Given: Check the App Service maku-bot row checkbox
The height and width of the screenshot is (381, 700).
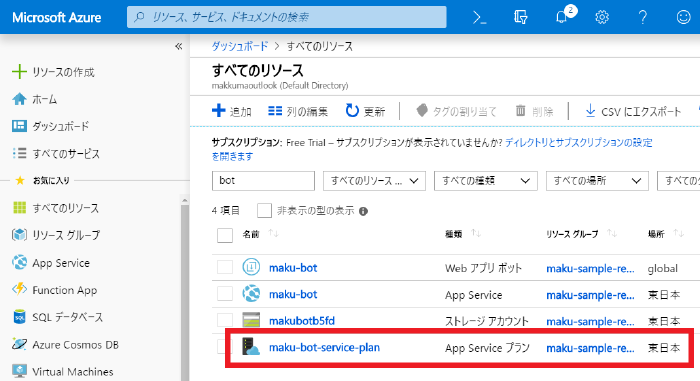Looking at the screenshot, I should pos(225,294).
